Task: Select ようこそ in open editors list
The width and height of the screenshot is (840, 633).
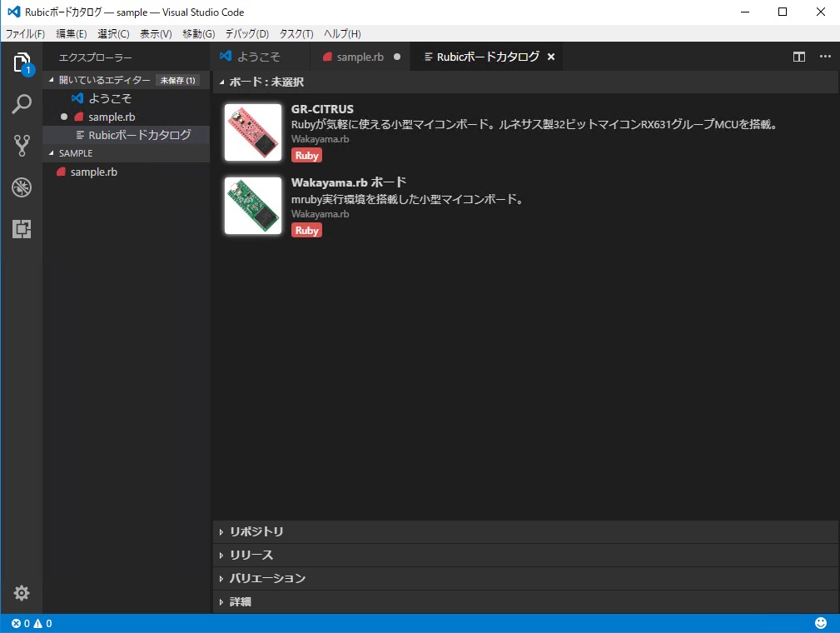Action: pos(127,98)
